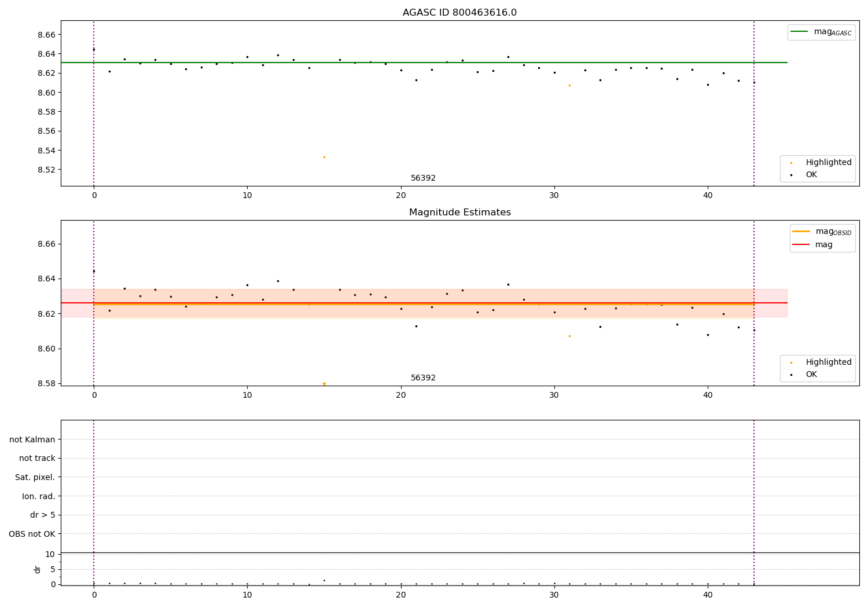Click the OBS not OK row label
868x608 pixels.
[x=32, y=534]
